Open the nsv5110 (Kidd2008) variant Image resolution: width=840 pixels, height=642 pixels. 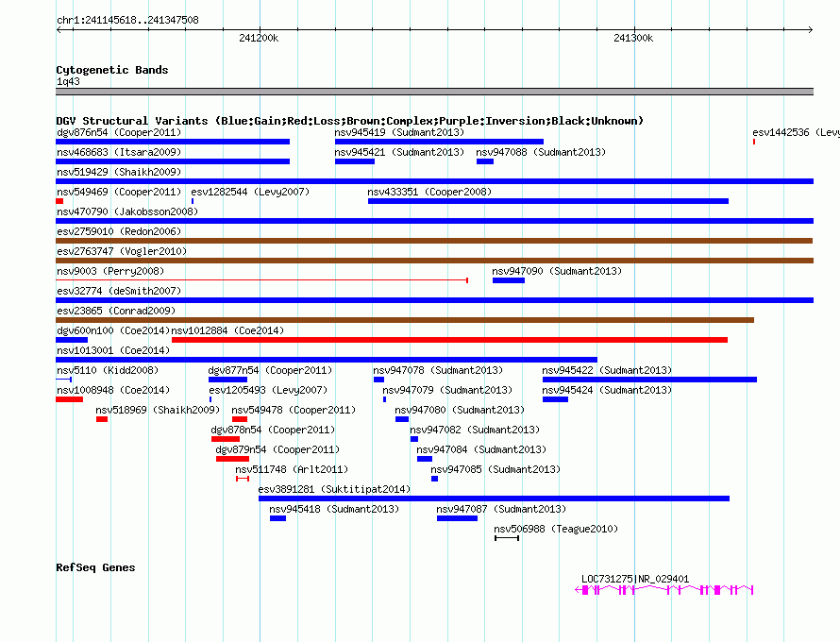[64, 380]
